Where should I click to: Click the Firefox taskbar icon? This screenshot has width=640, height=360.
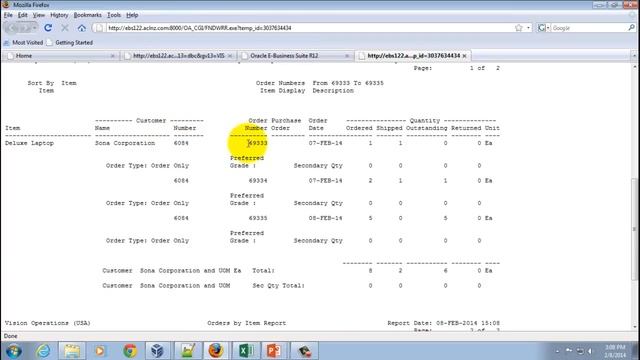click(x=216, y=351)
